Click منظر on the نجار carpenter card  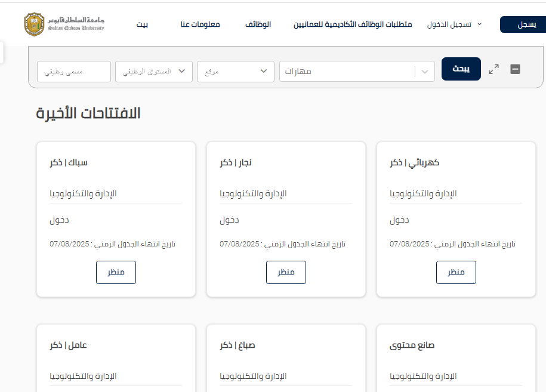(286, 272)
